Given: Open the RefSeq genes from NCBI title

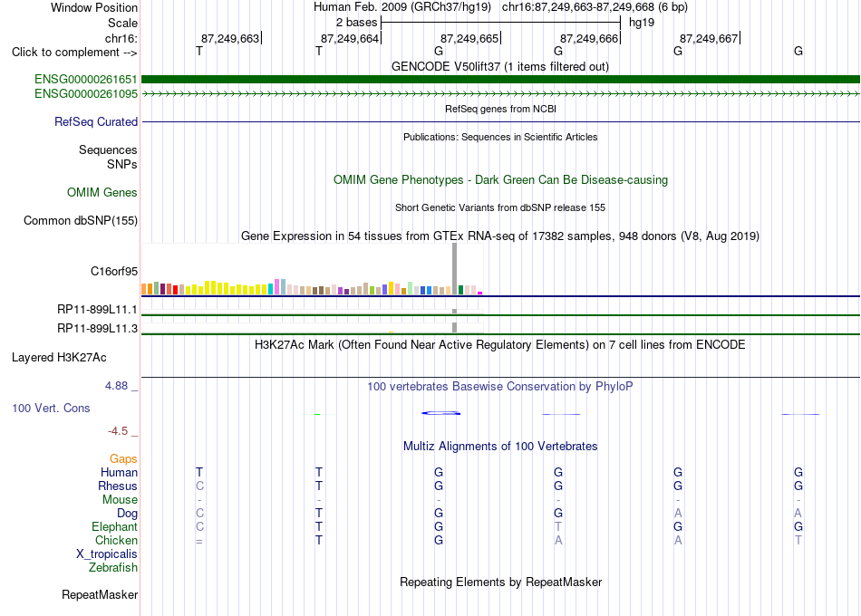Looking at the screenshot, I should (x=501, y=109).
